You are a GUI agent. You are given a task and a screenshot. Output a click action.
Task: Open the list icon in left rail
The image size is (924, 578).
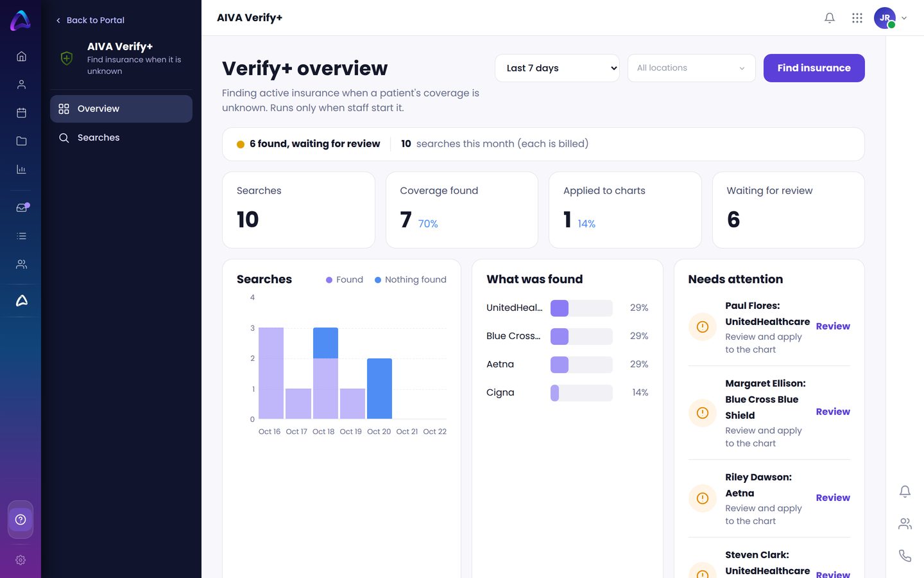(x=21, y=236)
